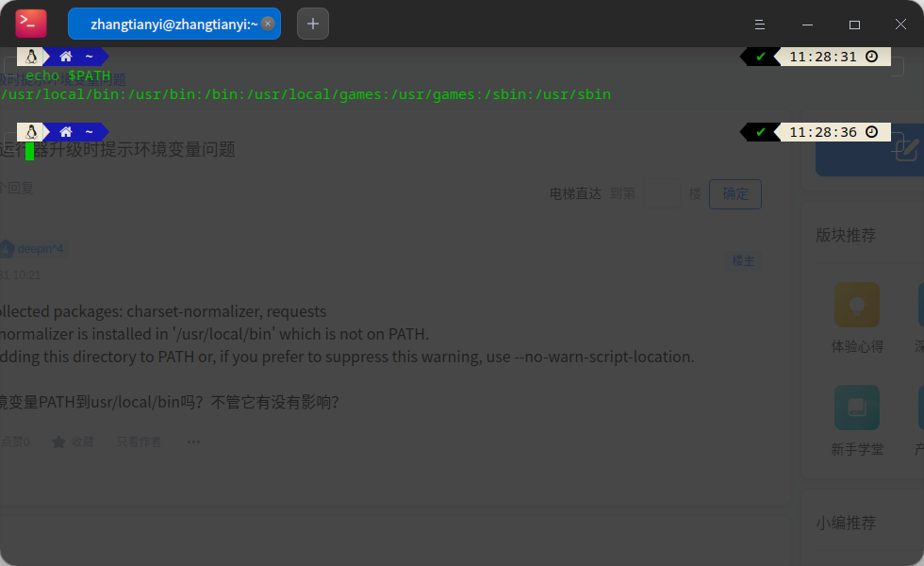Click the timestamp 11:28:36
The image size is (924, 566).
click(x=822, y=132)
